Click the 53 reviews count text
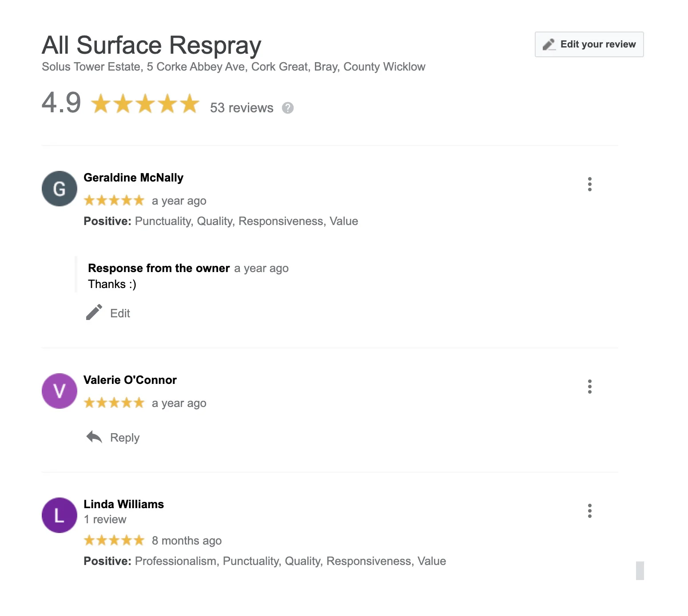The height and width of the screenshot is (616, 688). 242,108
